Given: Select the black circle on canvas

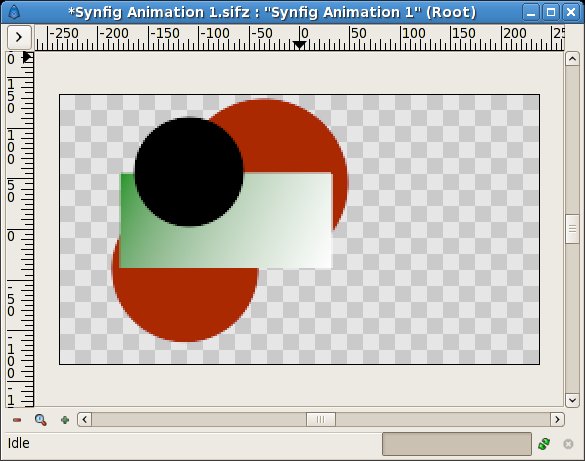Looking at the screenshot, I should [x=189, y=172].
